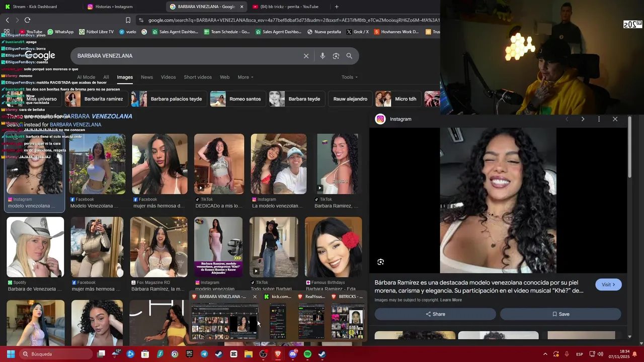Screen dimensions: 644x362
Task: Launch Telegram from the taskbar
Action: [x=204, y=354]
